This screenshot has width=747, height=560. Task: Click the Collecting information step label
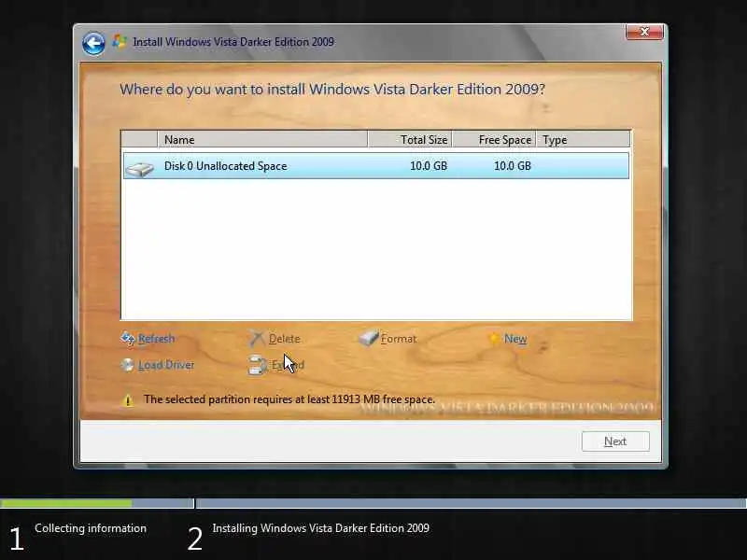91,528
